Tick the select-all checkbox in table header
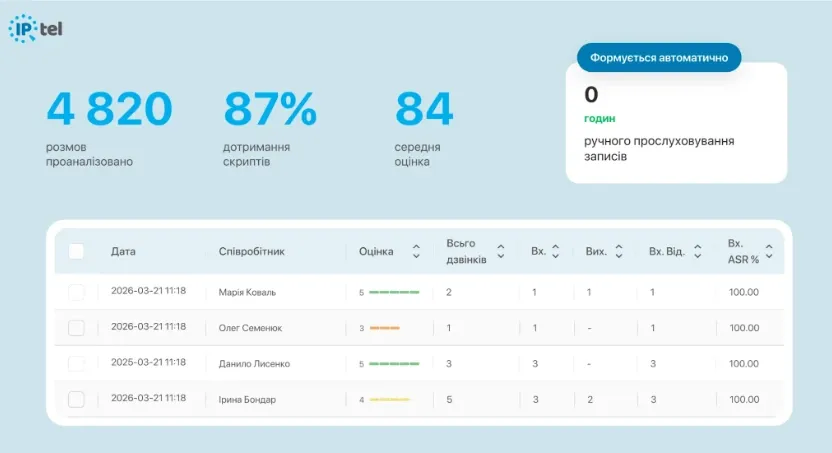This screenshot has height=453, width=832. click(x=76, y=251)
